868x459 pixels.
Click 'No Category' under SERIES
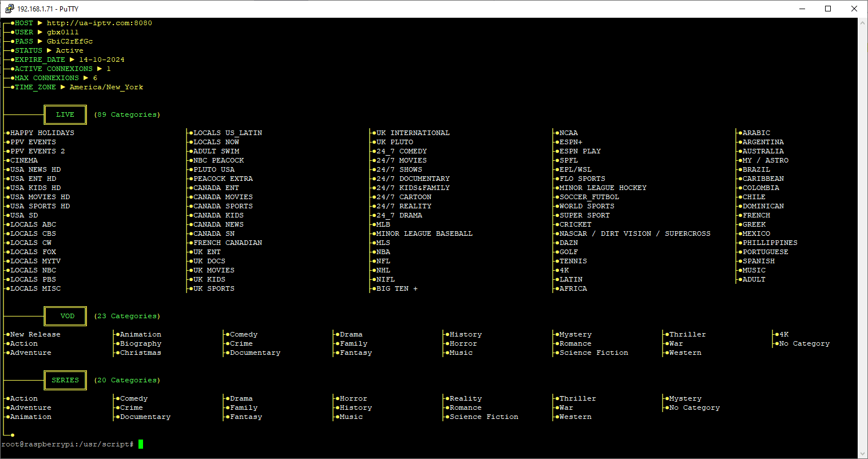[x=695, y=407]
